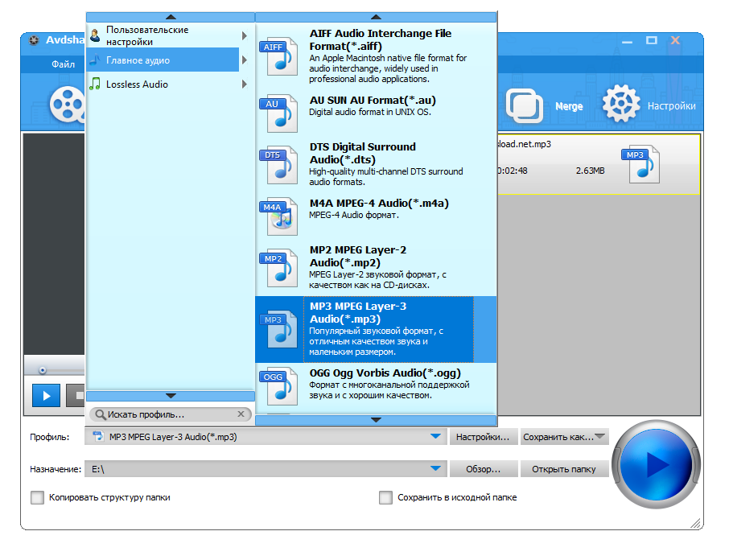Choose 'AU SUN AU Format(*.au)' title
Screen dimensions: 729x560
373,101
